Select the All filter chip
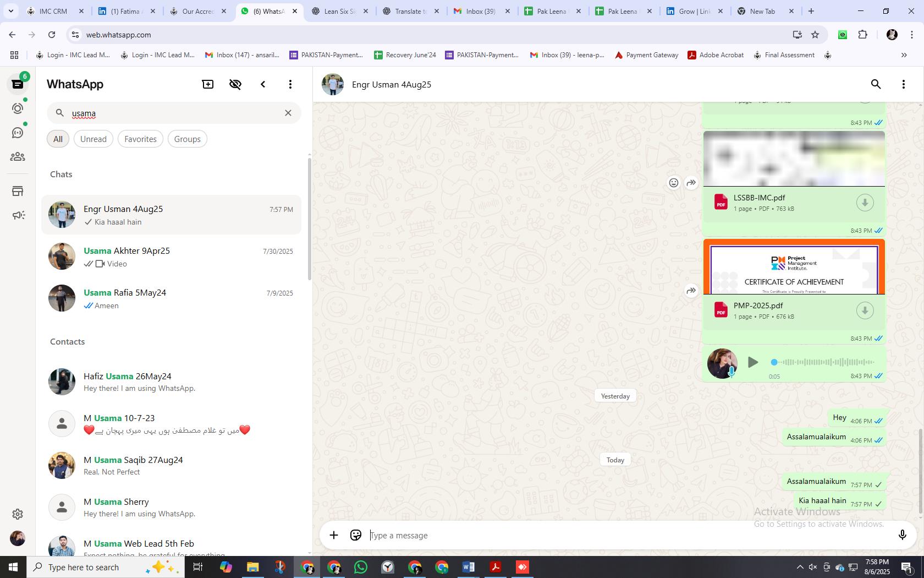 tap(58, 139)
